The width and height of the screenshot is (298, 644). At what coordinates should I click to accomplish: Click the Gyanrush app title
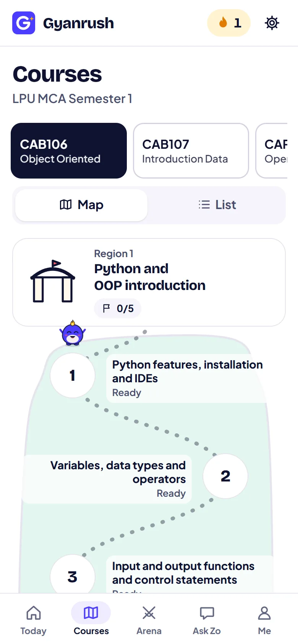(78, 23)
